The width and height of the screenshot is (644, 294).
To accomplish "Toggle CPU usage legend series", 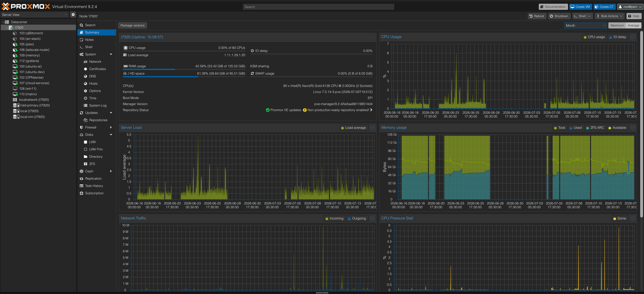I will (594, 37).
